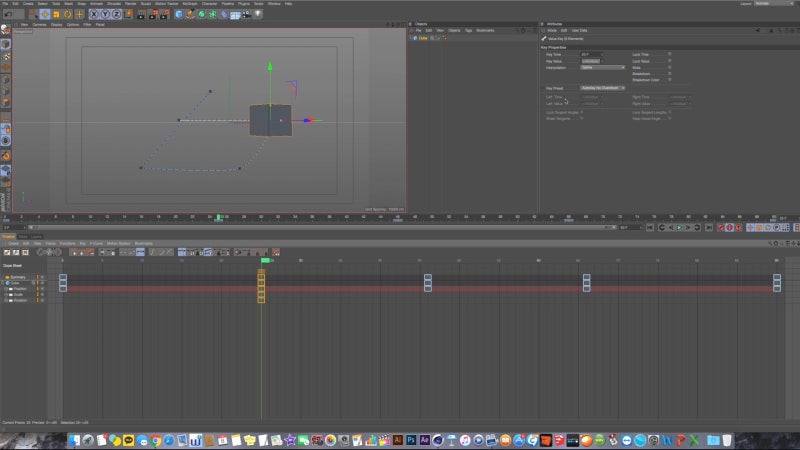The image size is (800, 450).
Task: Open the Timeline Motion System menu
Action: 118,243
